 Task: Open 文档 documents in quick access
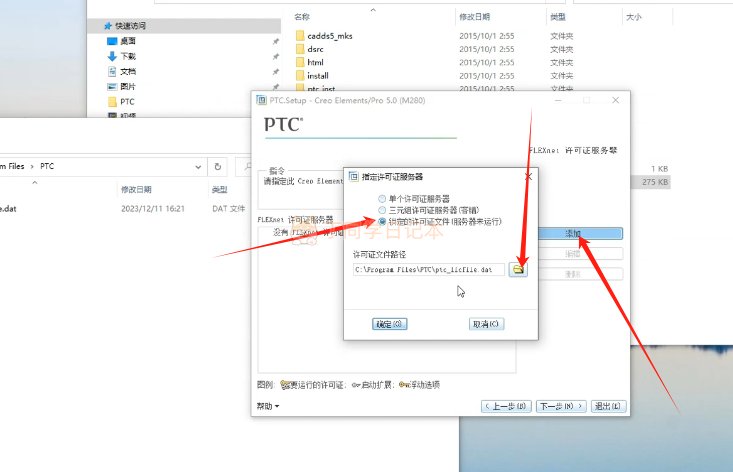128,72
